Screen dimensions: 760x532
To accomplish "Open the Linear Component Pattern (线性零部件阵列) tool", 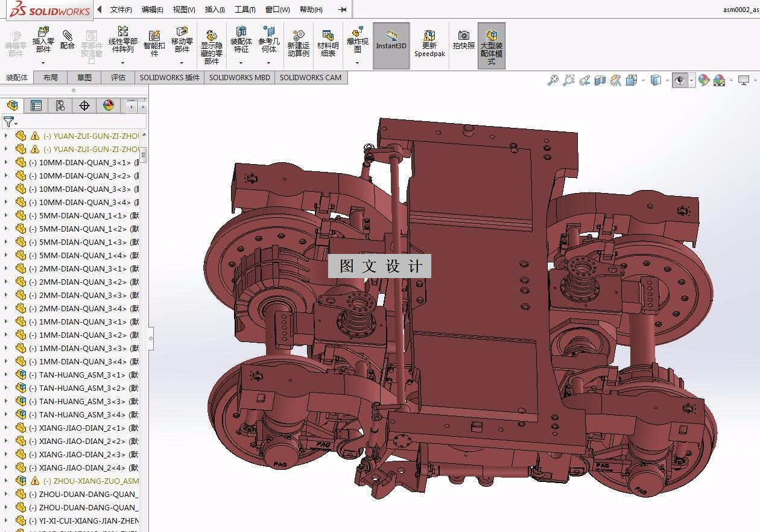I will click(x=122, y=40).
